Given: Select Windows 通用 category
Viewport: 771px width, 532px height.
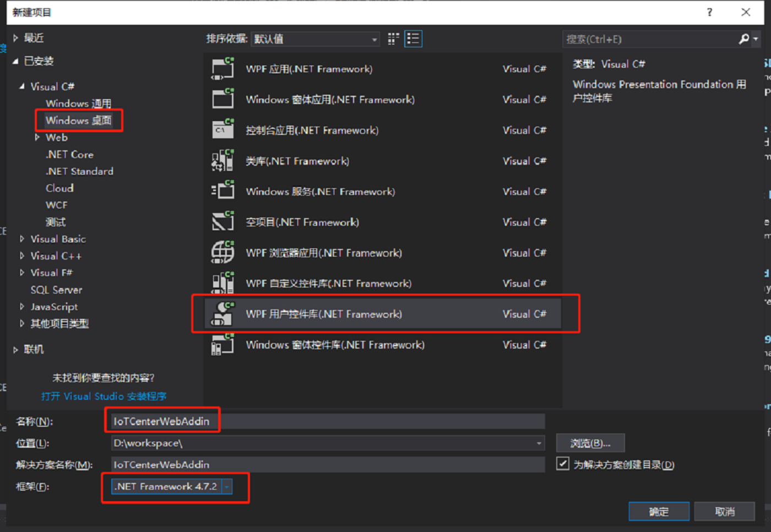Looking at the screenshot, I should pos(79,104).
